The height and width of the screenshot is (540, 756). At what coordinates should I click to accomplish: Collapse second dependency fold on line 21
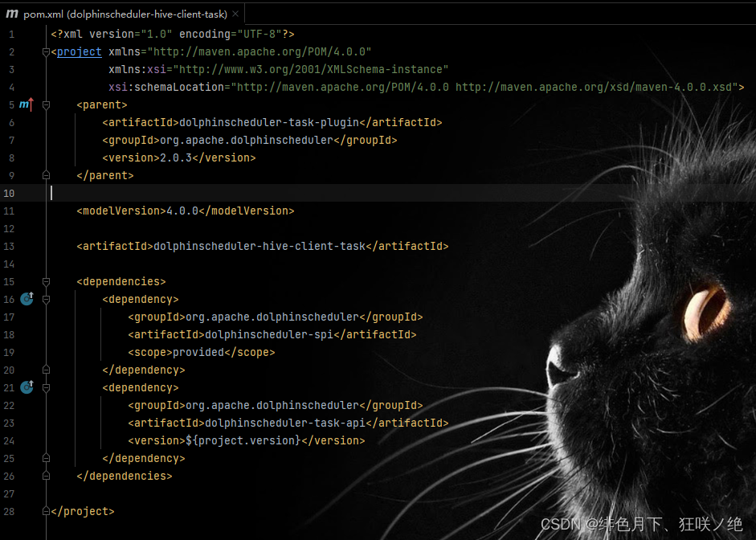point(47,387)
